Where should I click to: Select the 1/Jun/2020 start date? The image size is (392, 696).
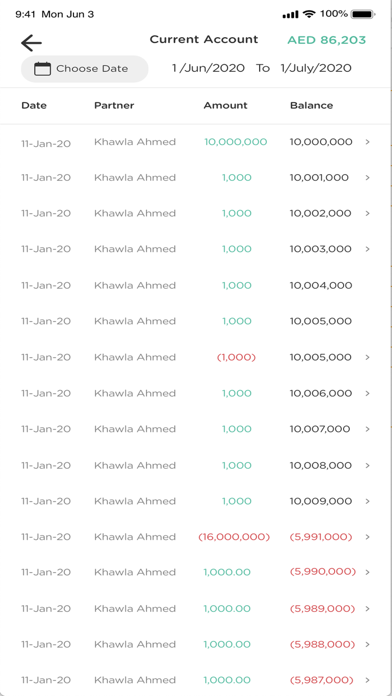pos(209,68)
